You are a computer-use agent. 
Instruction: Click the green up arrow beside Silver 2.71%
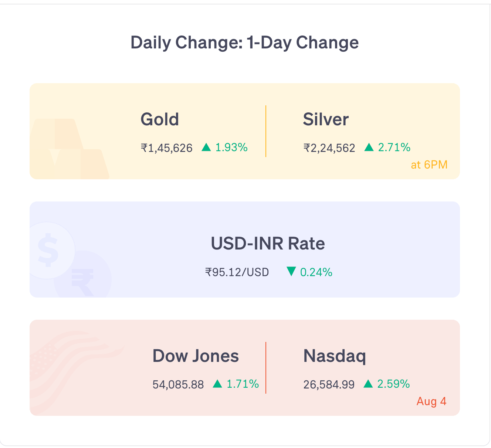click(x=369, y=147)
